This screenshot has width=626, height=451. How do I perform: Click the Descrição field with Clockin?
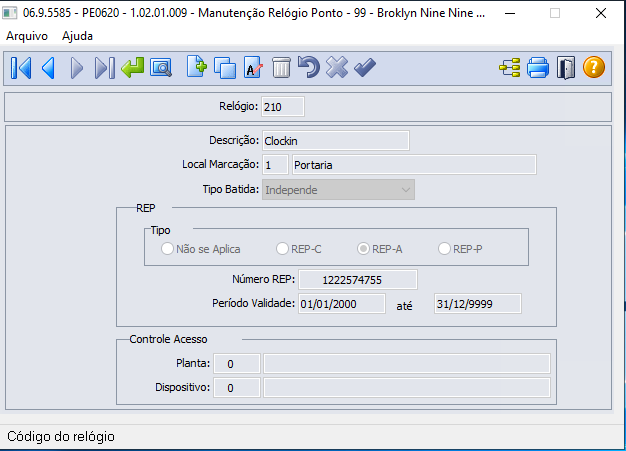(336, 140)
